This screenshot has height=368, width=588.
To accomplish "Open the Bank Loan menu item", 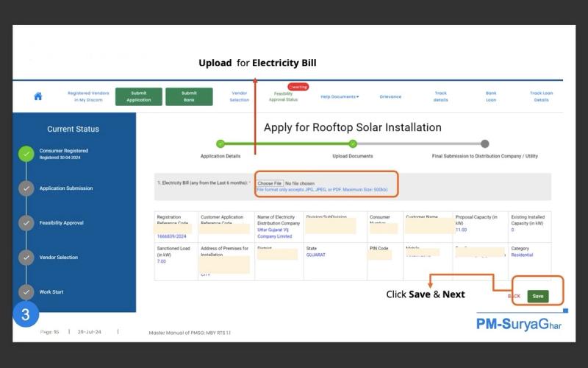I will point(491,96).
